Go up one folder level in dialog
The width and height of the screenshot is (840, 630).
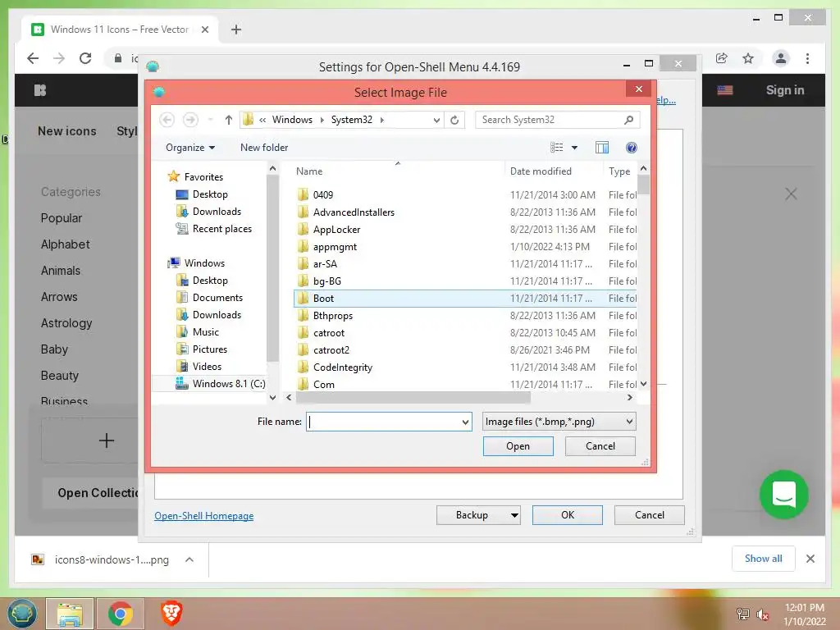(229, 120)
